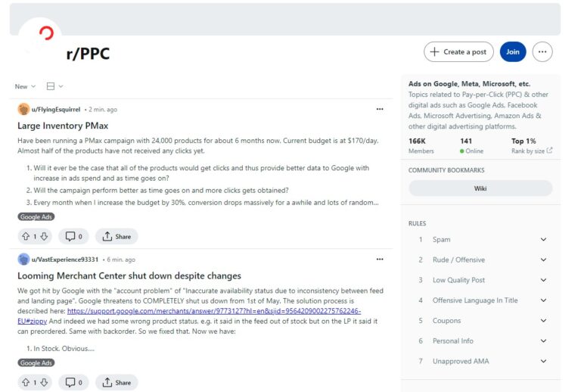This screenshot has width=581, height=392.
Task: Open the Wiki community bookmark
Action: [480, 188]
